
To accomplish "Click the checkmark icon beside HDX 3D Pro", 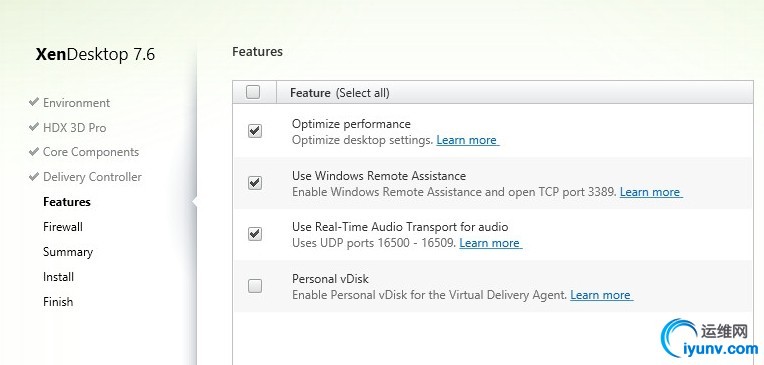I will [x=34, y=127].
